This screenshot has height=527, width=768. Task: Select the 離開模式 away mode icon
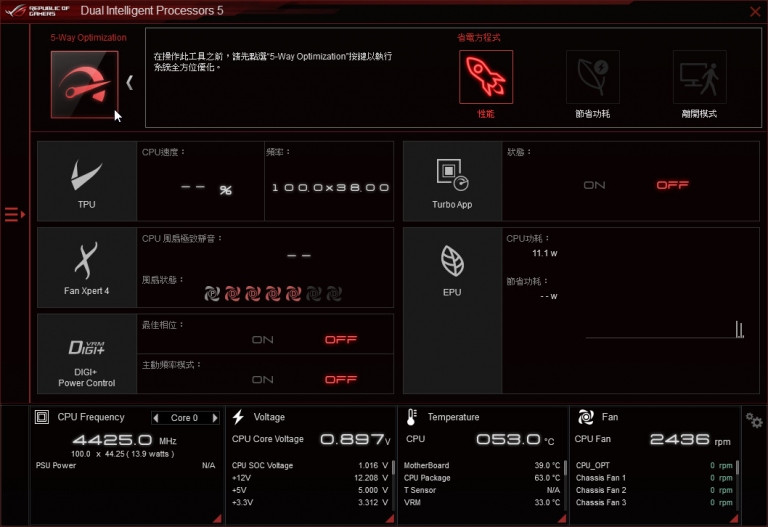pyautogui.click(x=699, y=77)
